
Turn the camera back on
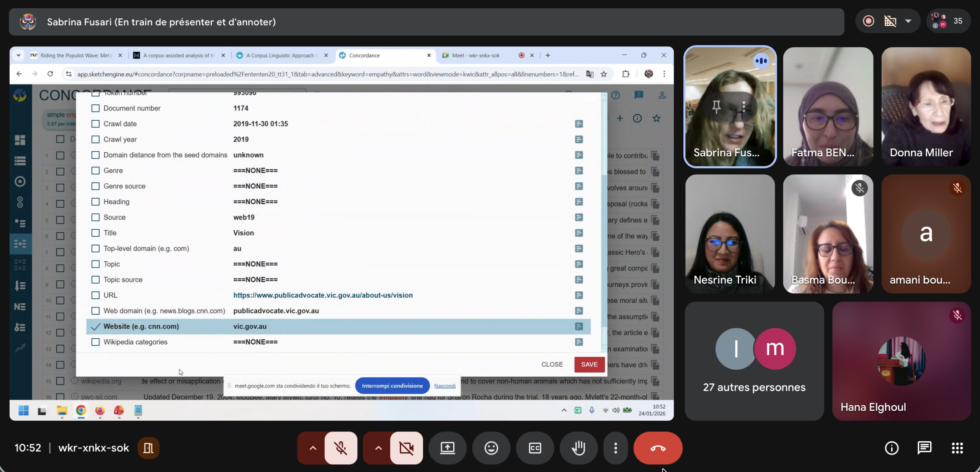coord(406,448)
